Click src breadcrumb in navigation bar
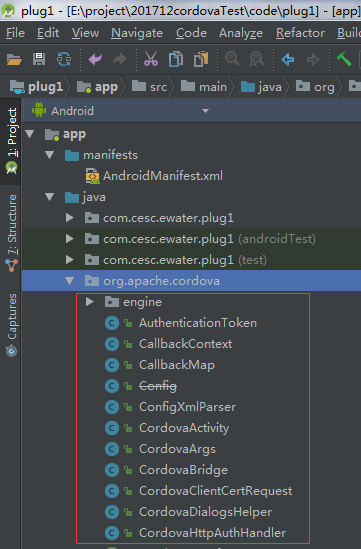 point(150,86)
